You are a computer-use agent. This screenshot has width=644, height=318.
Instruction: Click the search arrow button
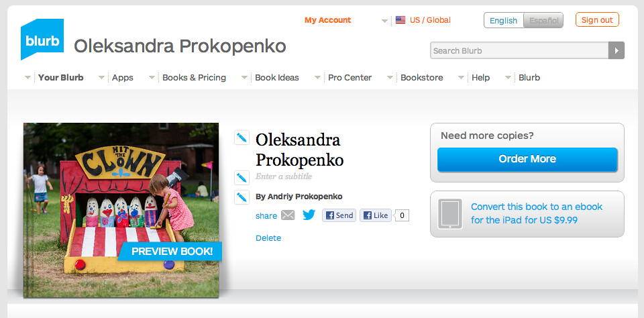click(616, 50)
